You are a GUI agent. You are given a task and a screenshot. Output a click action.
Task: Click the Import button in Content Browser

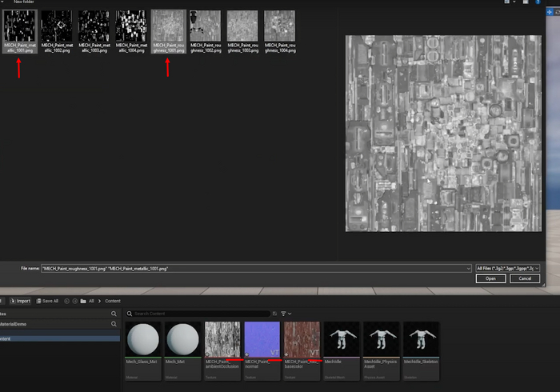[x=19, y=301]
